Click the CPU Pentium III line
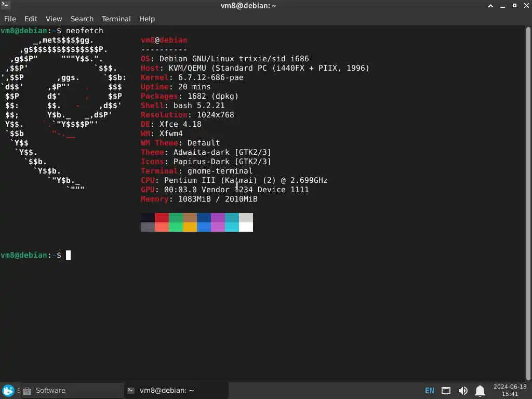Image resolution: width=532 pixels, height=399 pixels. pos(234,180)
